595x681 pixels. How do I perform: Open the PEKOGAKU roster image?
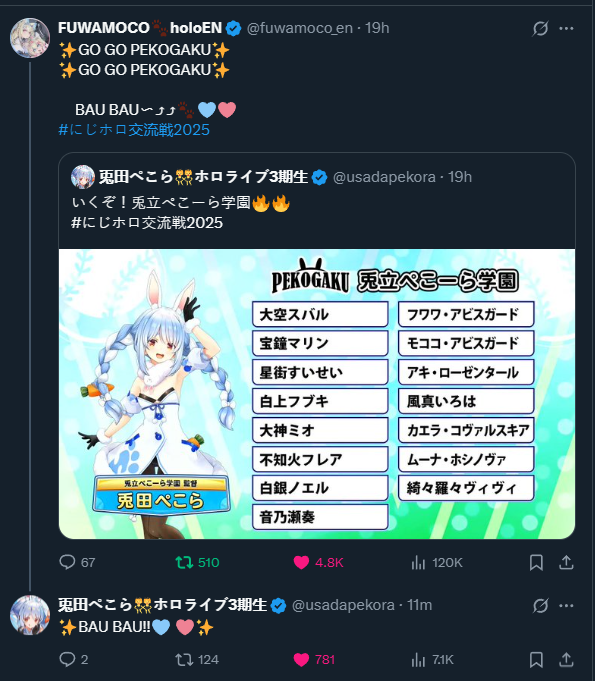point(317,394)
